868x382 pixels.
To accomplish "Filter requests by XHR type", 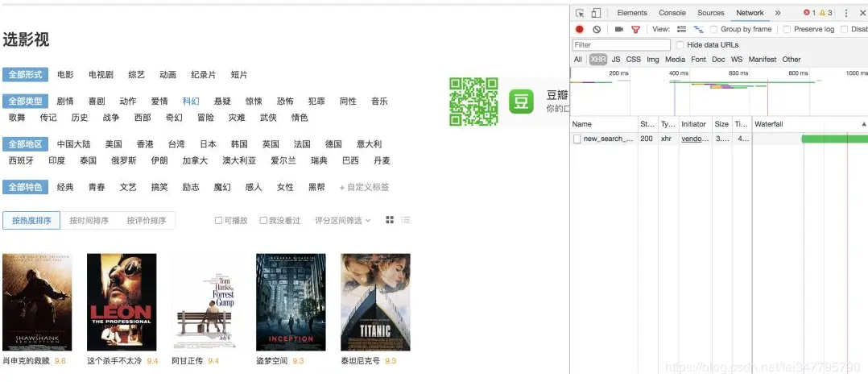I will point(598,60).
